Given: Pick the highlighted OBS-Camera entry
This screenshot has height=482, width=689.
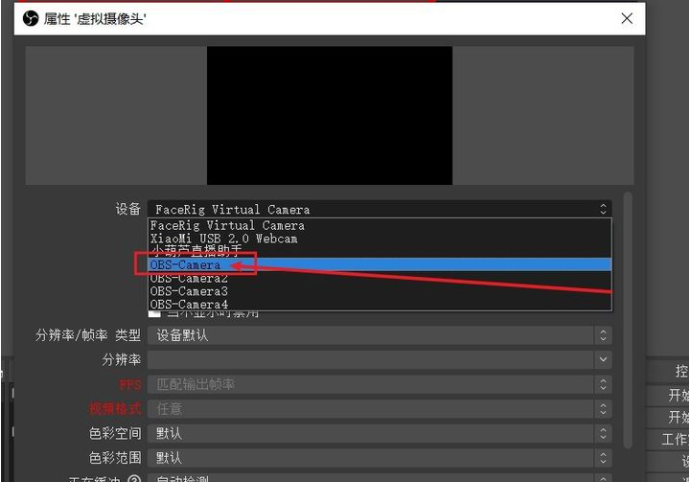Looking at the screenshot, I should pyautogui.click(x=185, y=265).
